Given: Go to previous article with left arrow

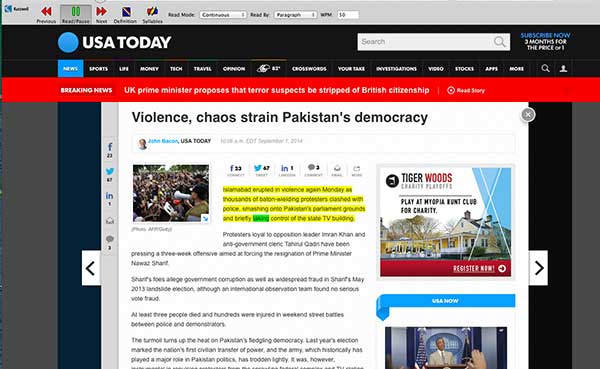Looking at the screenshot, I should coord(91,268).
